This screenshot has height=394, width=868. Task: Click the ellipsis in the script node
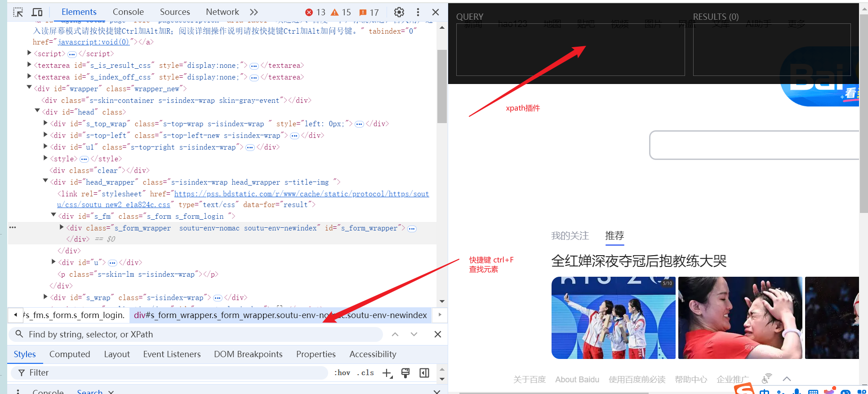point(72,54)
